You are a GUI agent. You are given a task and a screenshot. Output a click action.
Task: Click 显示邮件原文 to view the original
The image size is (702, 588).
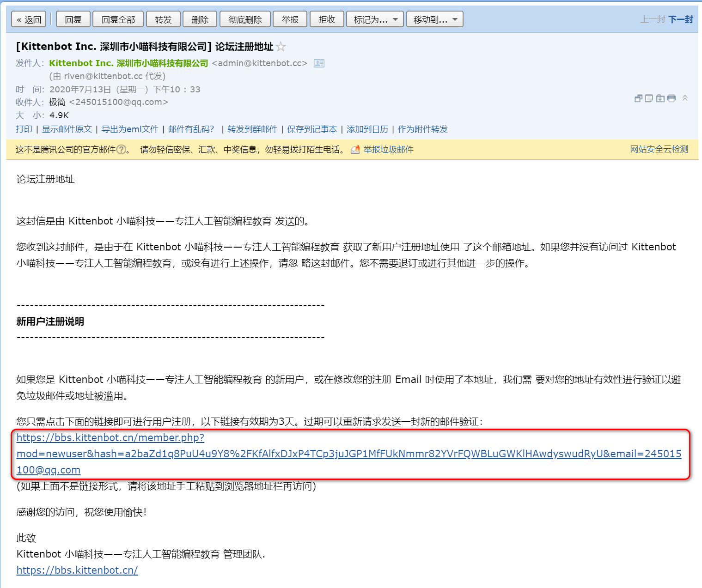pos(67,129)
